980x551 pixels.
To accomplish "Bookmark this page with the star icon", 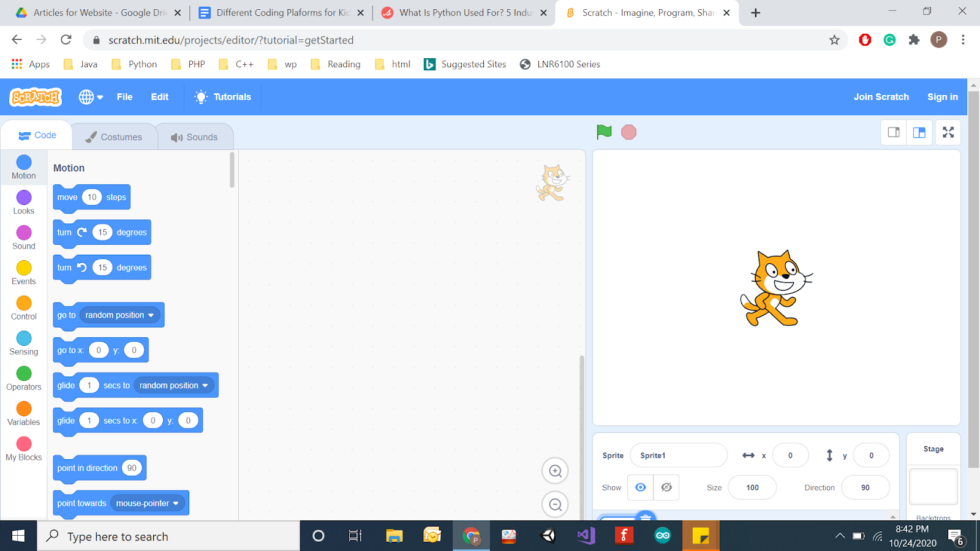I will (834, 40).
